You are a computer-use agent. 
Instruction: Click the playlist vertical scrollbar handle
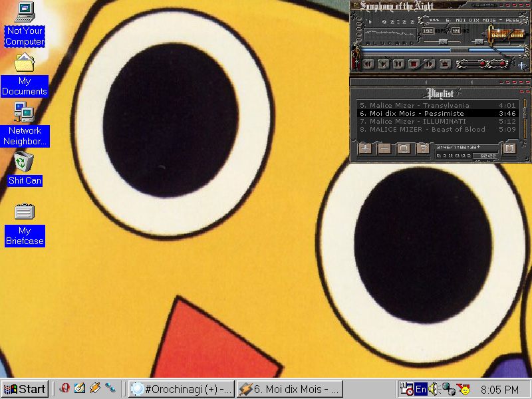coord(525,112)
